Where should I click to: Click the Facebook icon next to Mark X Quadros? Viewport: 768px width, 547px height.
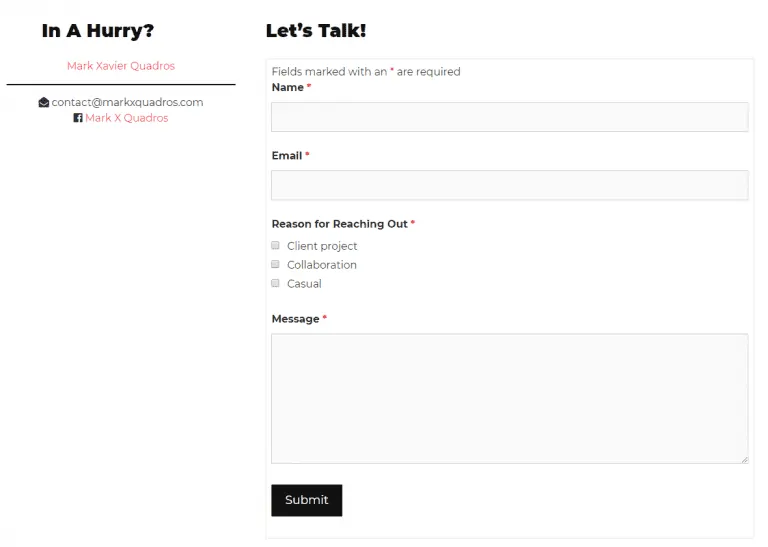point(78,118)
